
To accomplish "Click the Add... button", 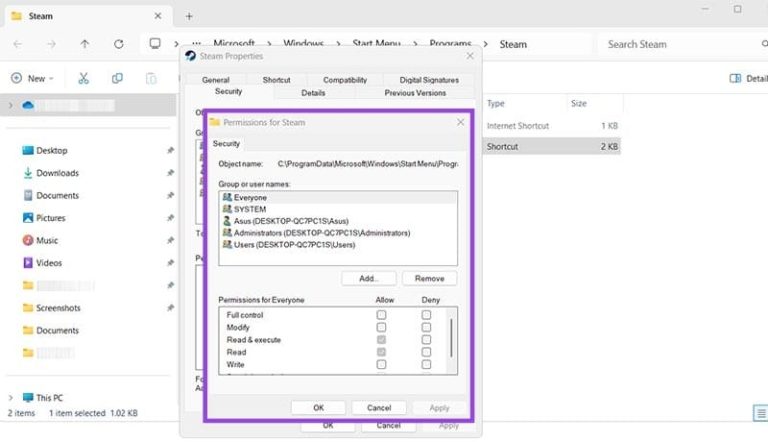I will click(369, 279).
